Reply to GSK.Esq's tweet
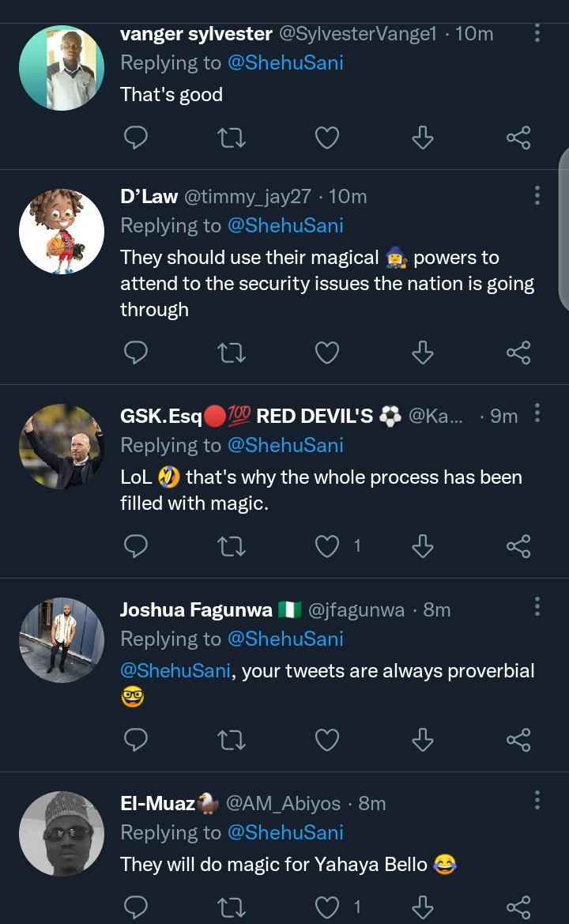The width and height of the screenshot is (569, 924). [x=137, y=546]
